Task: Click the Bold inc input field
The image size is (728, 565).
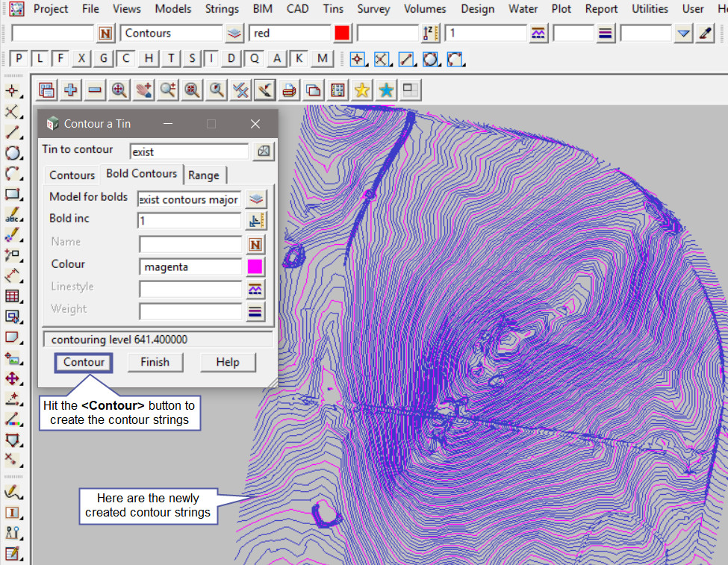Action: point(190,221)
